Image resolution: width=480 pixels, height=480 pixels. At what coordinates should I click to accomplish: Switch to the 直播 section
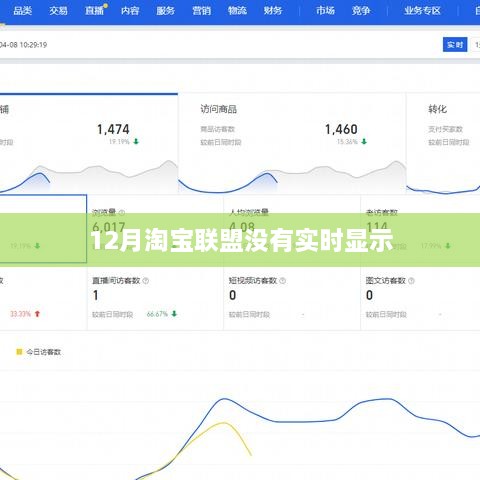click(94, 11)
